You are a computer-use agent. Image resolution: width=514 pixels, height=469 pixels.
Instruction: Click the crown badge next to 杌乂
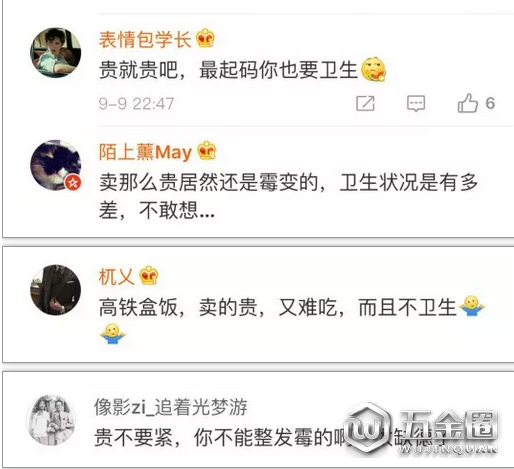pos(149,276)
